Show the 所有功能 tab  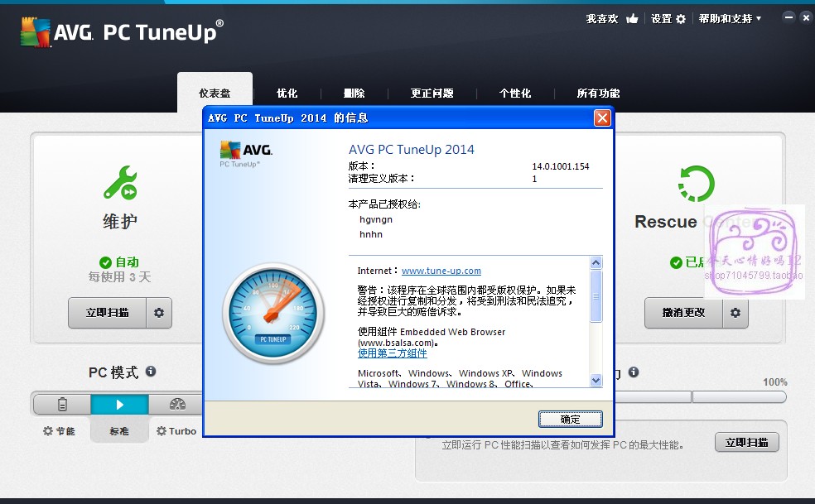[598, 93]
